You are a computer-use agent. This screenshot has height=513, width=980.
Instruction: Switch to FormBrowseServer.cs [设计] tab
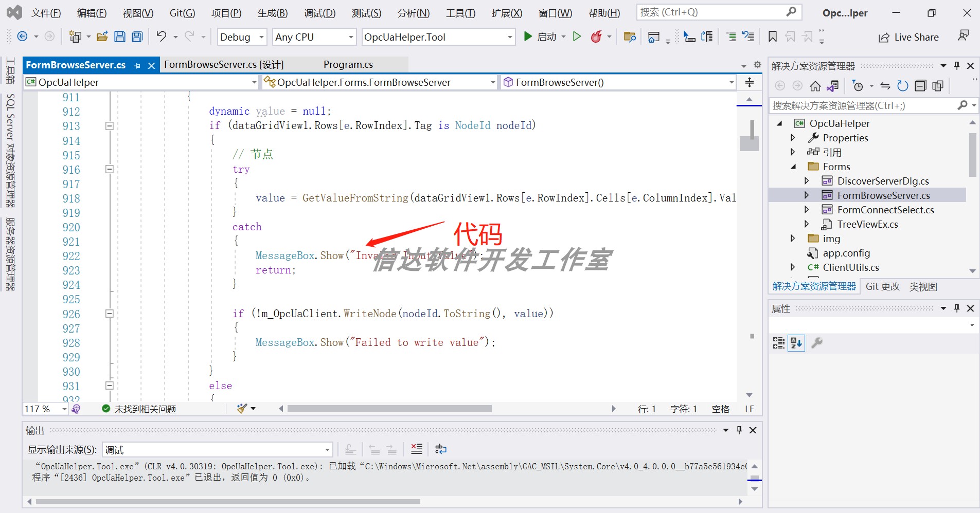224,64
